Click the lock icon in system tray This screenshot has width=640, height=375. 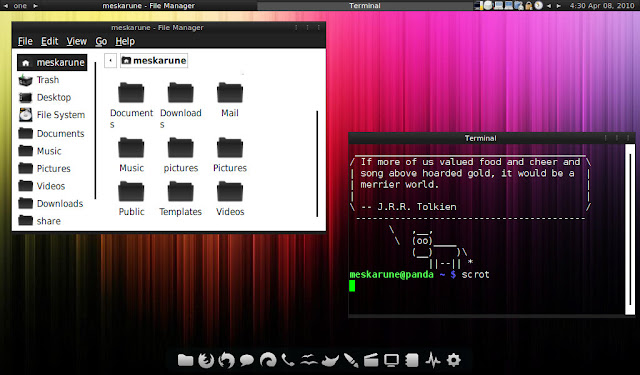click(x=529, y=6)
